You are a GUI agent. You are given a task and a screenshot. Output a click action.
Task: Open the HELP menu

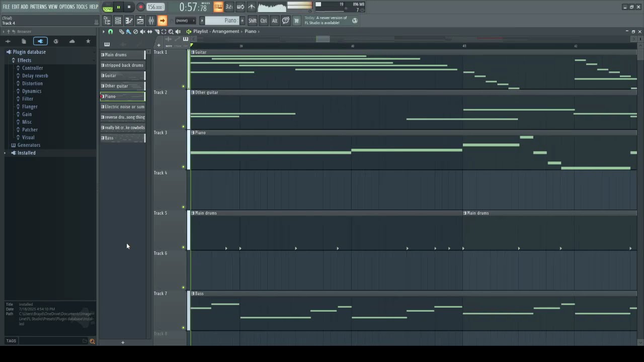pos(94,7)
